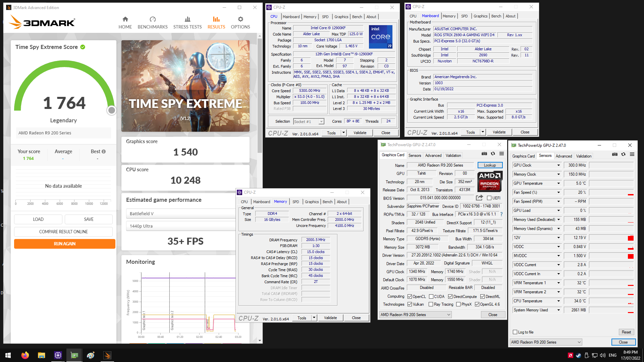Screen dimensions: 644x362
Task: Click refresh icon in GPU-Z Sensors window
Action: pos(623,154)
